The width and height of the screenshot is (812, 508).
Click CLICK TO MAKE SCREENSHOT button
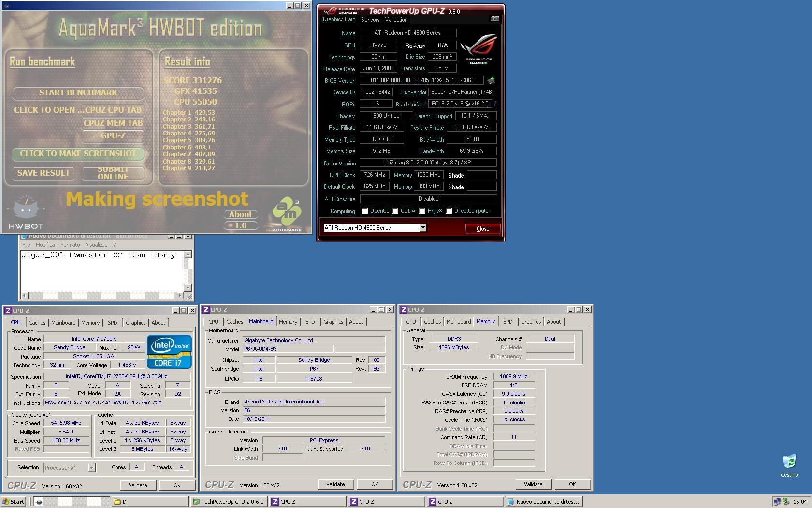point(78,154)
